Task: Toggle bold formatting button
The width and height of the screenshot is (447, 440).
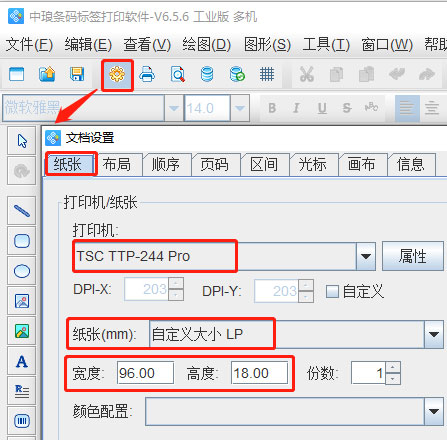Action: coord(272,108)
